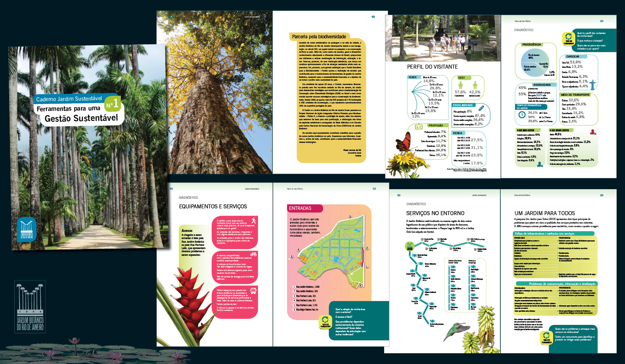
Task: Click the red user icon in 'O que menos gostou'
Action: [593, 132]
